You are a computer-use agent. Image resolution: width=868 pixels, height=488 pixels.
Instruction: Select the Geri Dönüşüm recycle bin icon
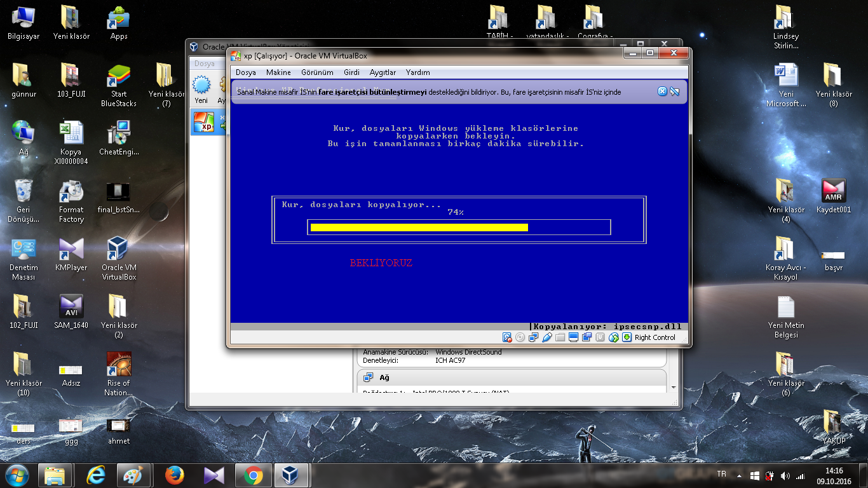click(x=24, y=201)
